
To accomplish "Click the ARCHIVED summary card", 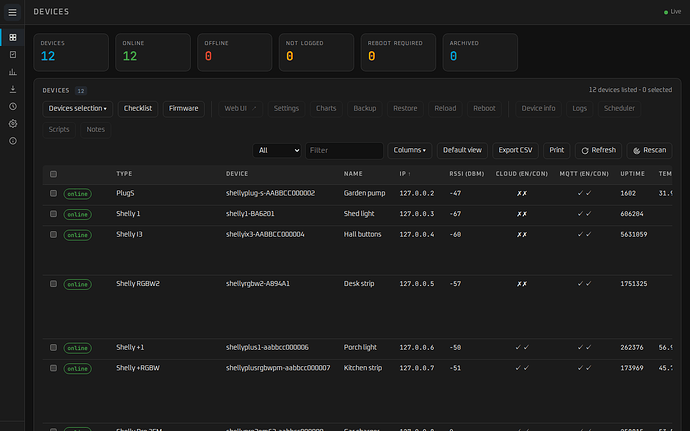I will 480,52.
